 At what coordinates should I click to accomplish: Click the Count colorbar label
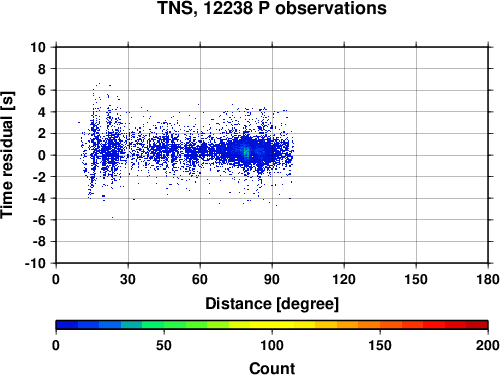tap(272, 368)
